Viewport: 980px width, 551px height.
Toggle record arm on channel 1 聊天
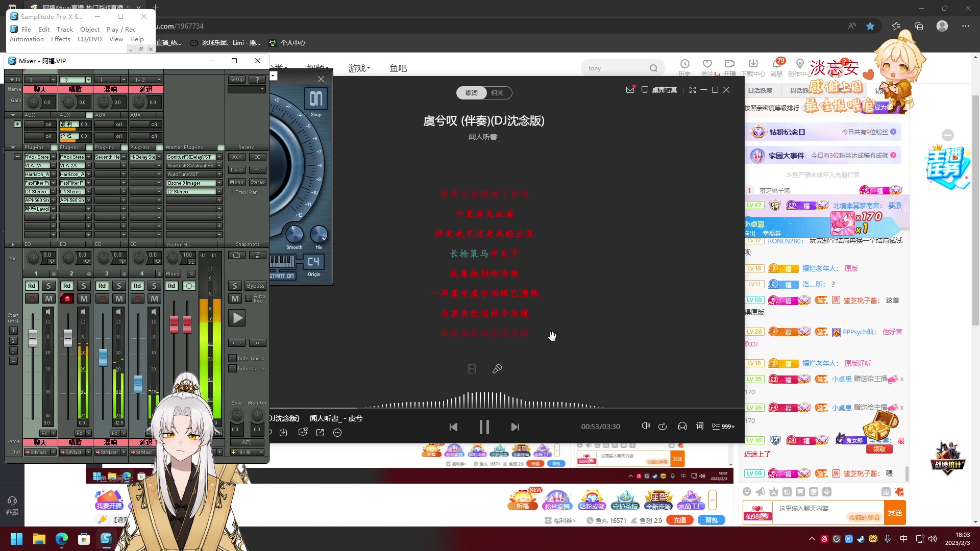(32, 298)
